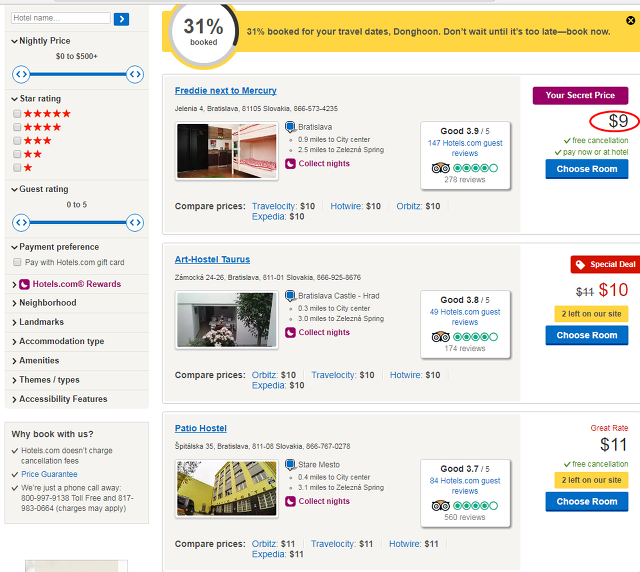This screenshot has height=572, width=640.
Task: Open the Patio Hostel hotel link
Action: 200,428
